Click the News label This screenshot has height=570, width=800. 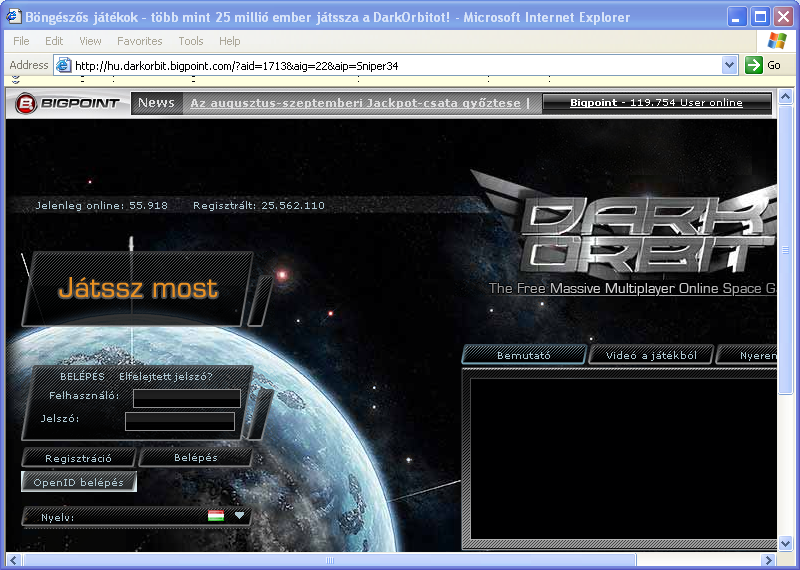click(x=156, y=103)
